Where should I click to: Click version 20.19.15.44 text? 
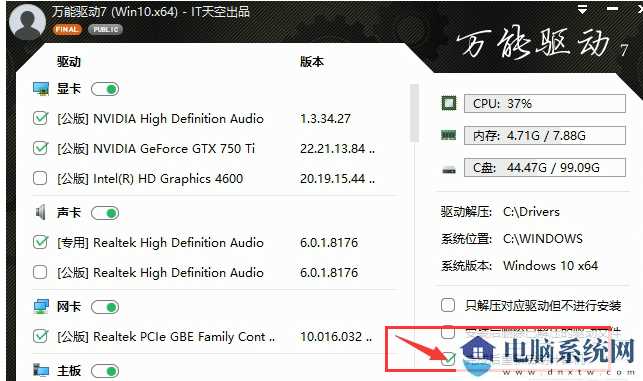click(x=337, y=178)
